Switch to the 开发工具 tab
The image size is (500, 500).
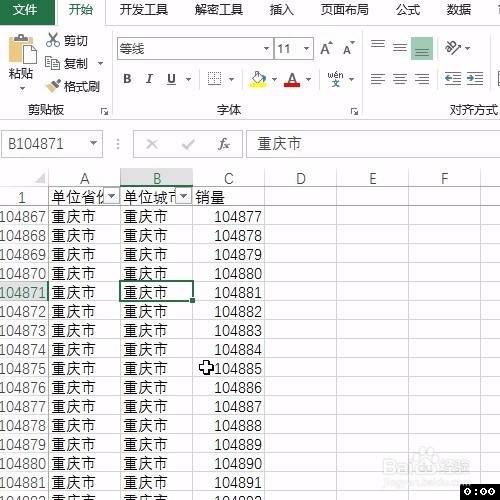(x=144, y=10)
